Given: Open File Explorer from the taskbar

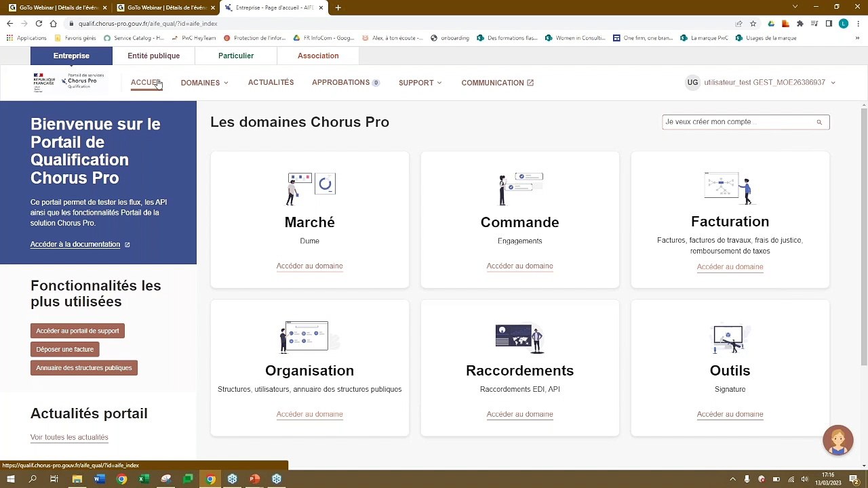Looking at the screenshot, I should (x=77, y=479).
